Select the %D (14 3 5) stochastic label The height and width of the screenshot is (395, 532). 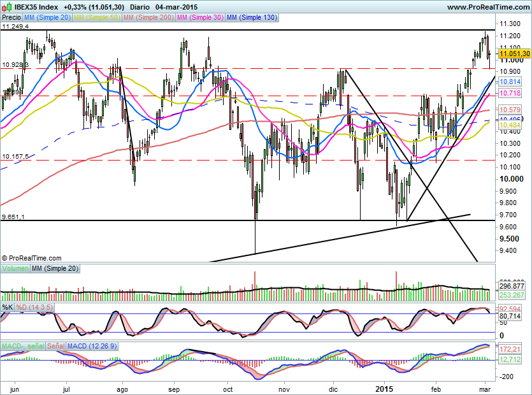34,308
